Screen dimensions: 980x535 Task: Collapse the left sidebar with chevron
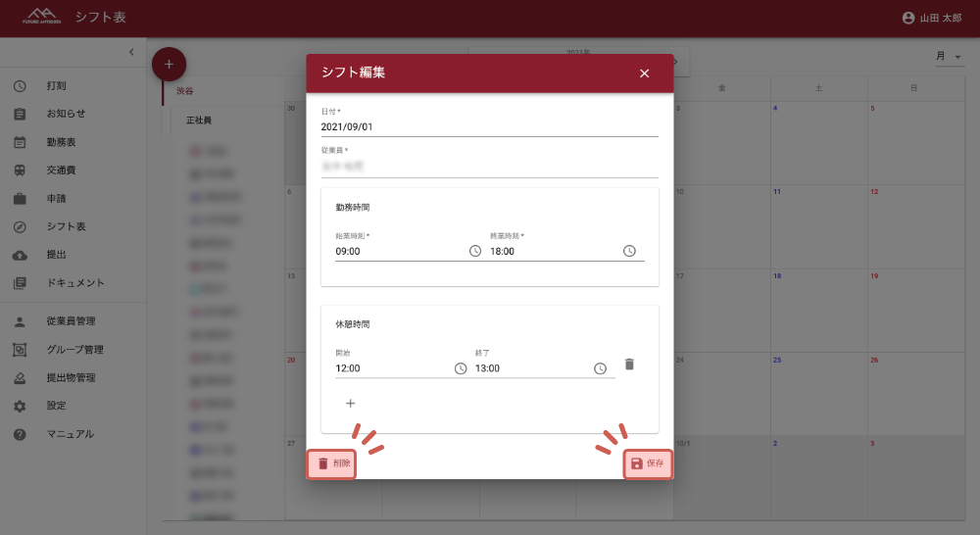pos(131,51)
